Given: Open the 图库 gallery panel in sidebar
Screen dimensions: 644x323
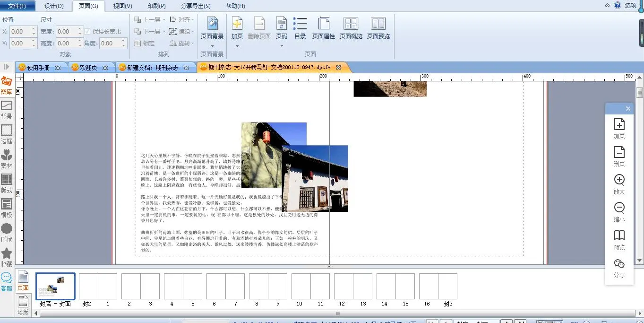Looking at the screenshot, I should [x=7, y=86].
